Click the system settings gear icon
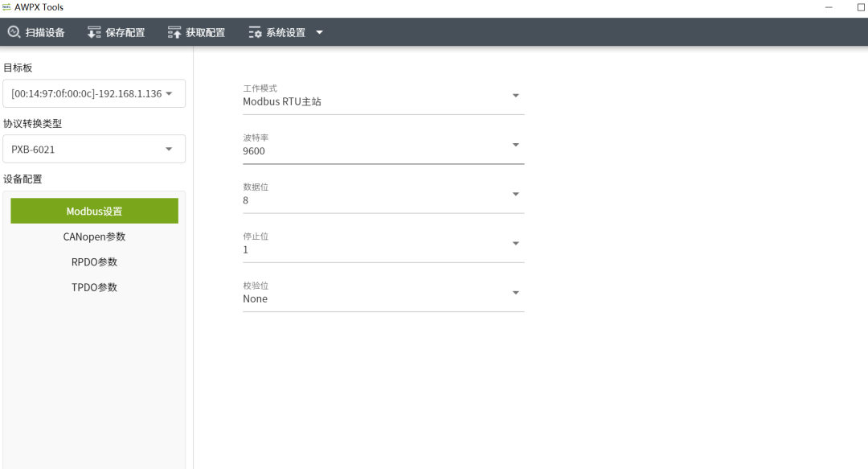The width and height of the screenshot is (868, 469). click(x=255, y=32)
